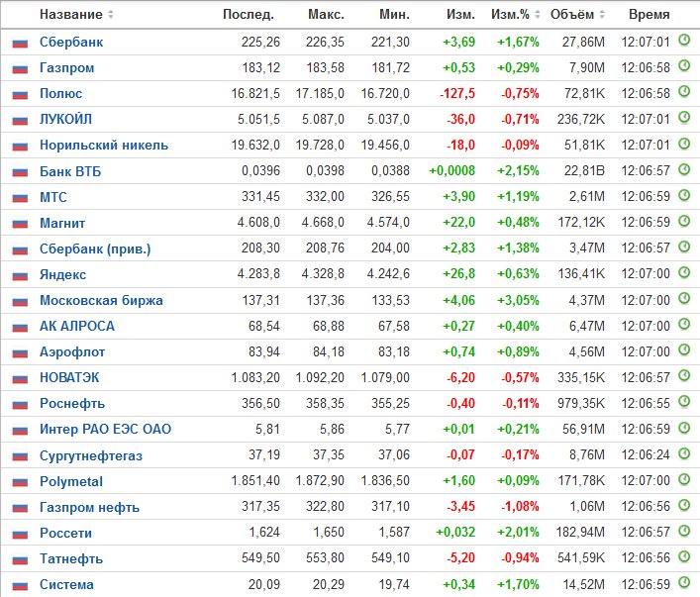Click the clock icon in the Газпром row
Screen dimensions: 700x597
[684, 66]
